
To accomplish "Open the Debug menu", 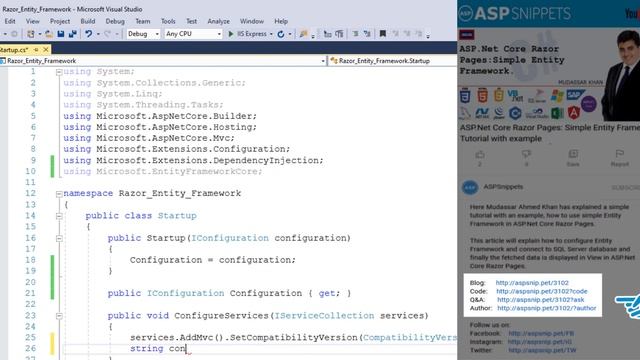I will (115, 21).
